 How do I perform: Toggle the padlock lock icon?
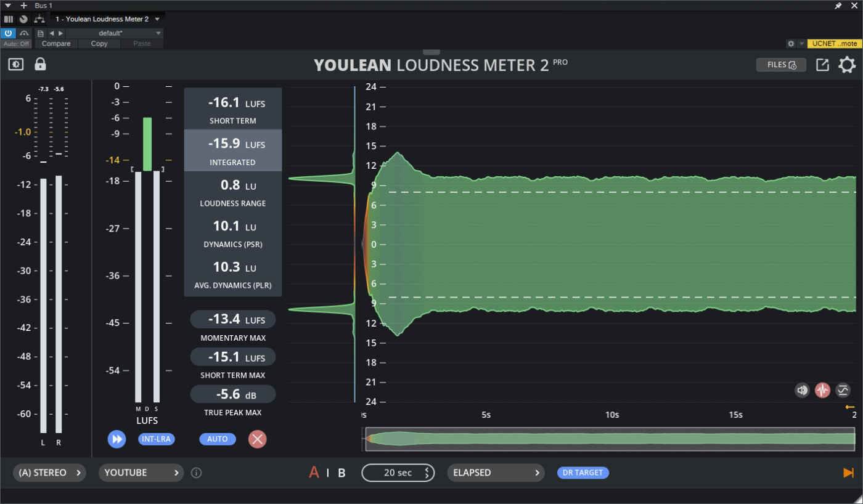point(40,64)
